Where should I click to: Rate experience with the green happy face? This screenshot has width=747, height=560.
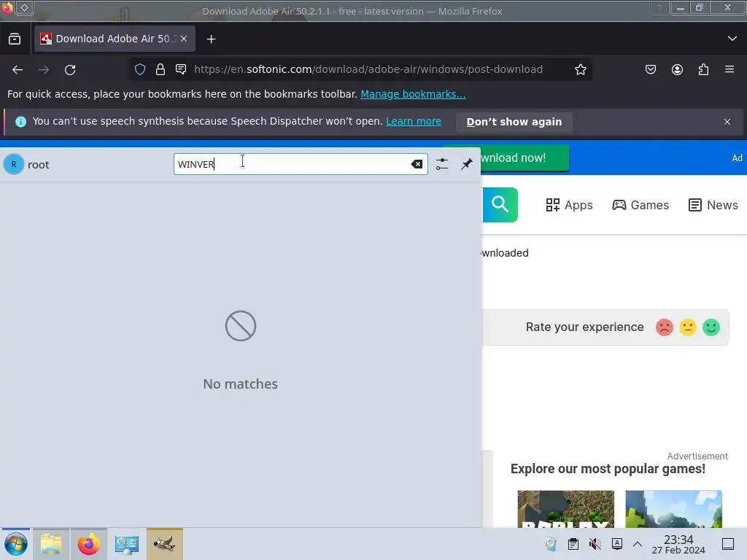coord(711,327)
